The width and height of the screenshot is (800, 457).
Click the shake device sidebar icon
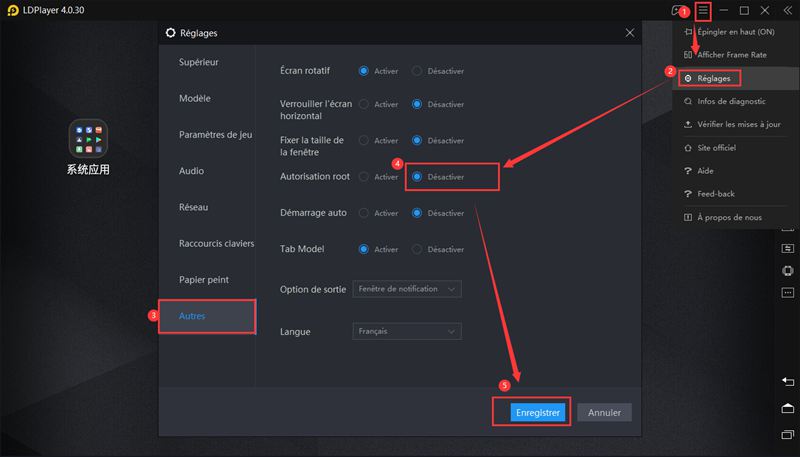click(x=787, y=271)
